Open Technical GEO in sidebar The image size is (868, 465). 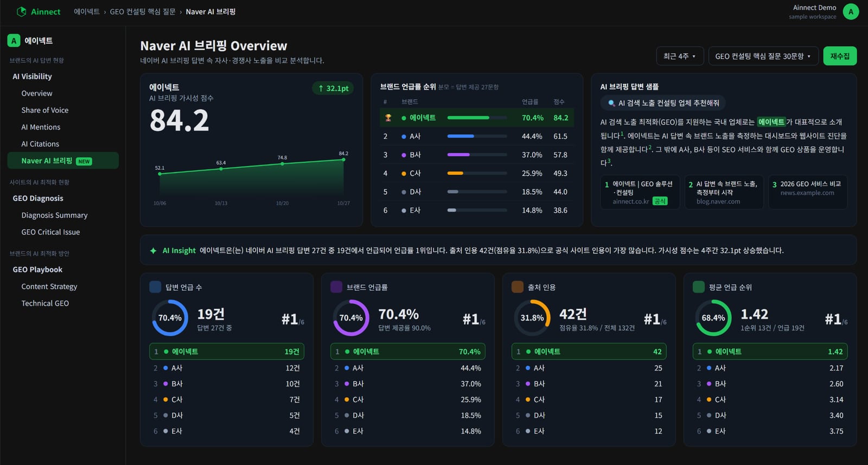pyautogui.click(x=45, y=303)
